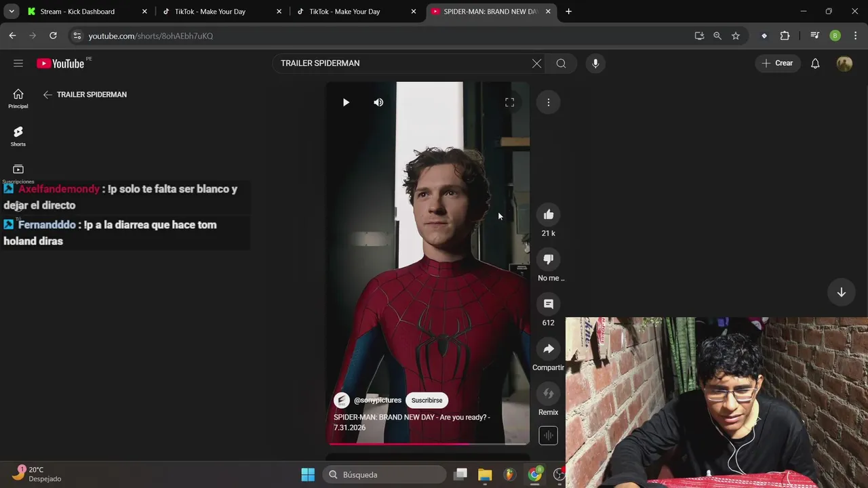
Task: Open Chrome from the taskbar
Action: (x=535, y=474)
